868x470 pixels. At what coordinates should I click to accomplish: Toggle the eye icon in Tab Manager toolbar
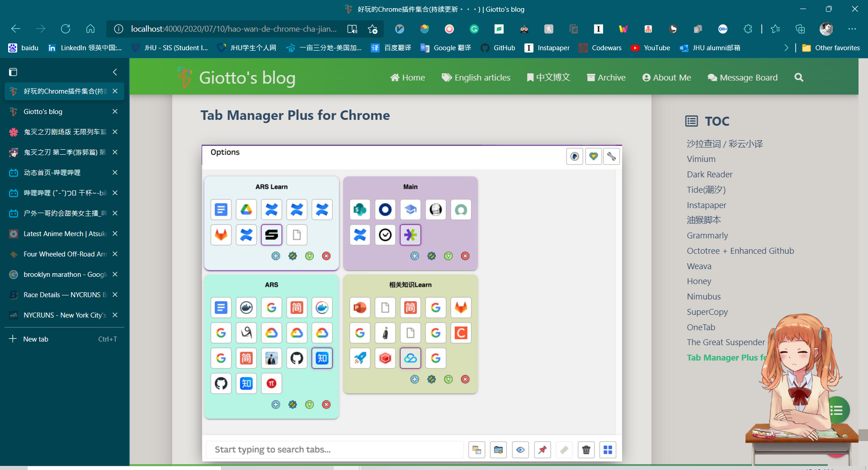(x=520, y=450)
